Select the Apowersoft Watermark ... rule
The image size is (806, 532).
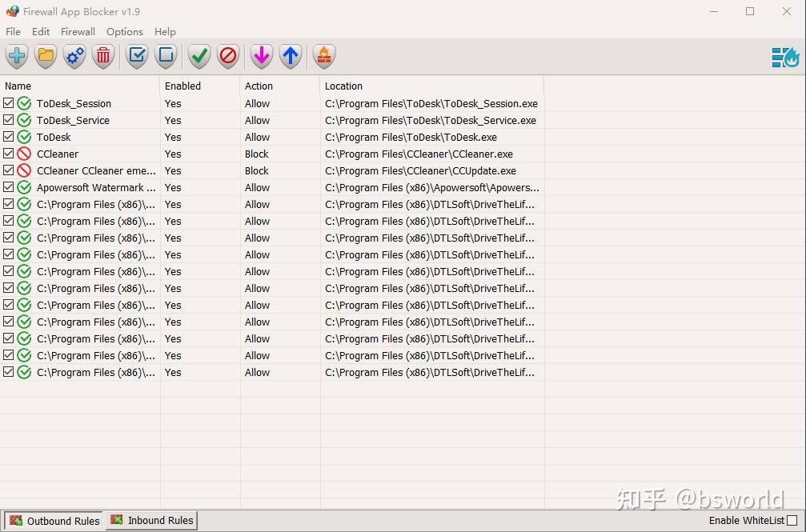pyautogui.click(x=96, y=188)
